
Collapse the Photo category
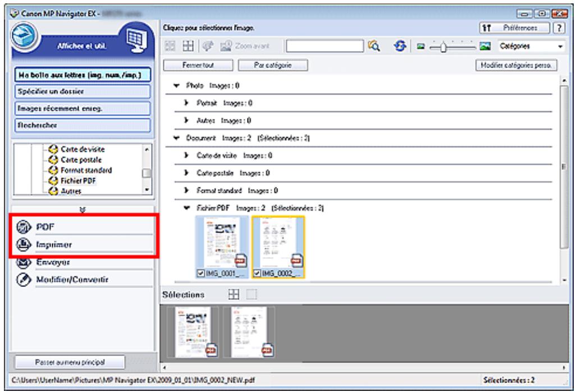[177, 85]
